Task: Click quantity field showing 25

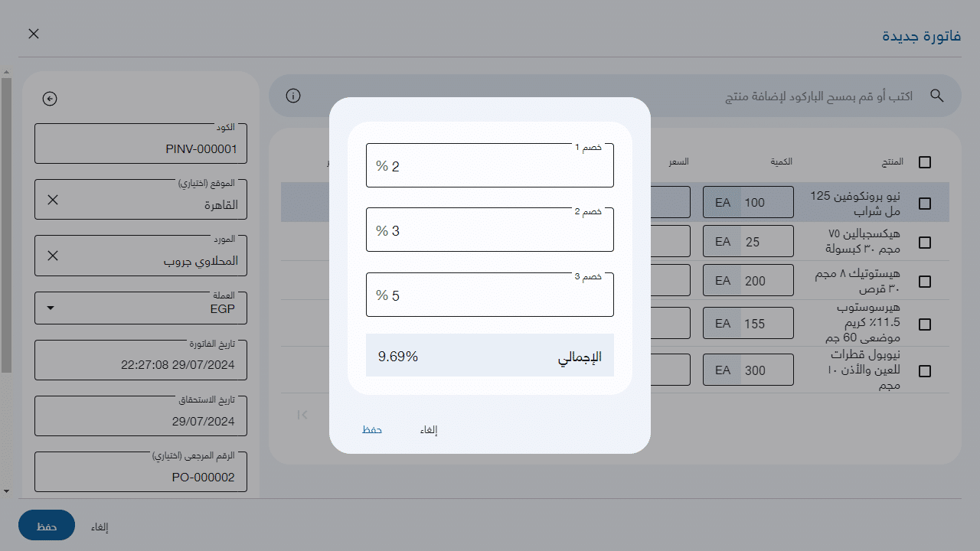Action: pos(767,241)
